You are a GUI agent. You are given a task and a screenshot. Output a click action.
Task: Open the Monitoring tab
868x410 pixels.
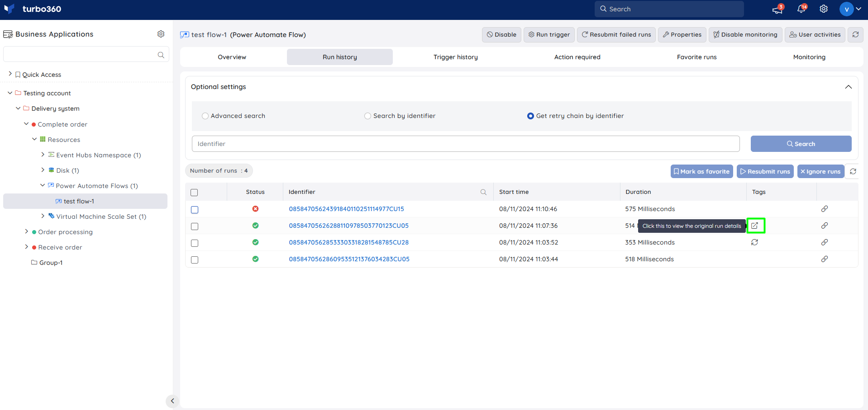pos(809,57)
